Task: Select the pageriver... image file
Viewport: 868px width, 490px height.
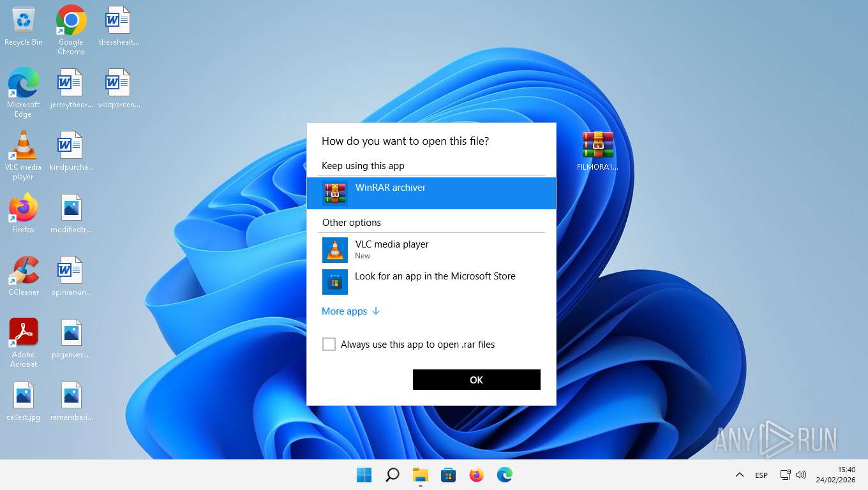Action: click(x=71, y=339)
